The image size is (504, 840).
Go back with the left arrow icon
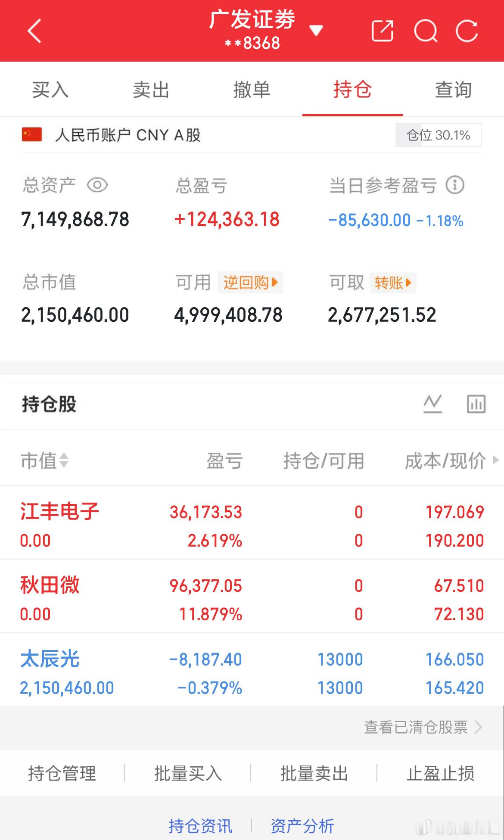(34, 31)
